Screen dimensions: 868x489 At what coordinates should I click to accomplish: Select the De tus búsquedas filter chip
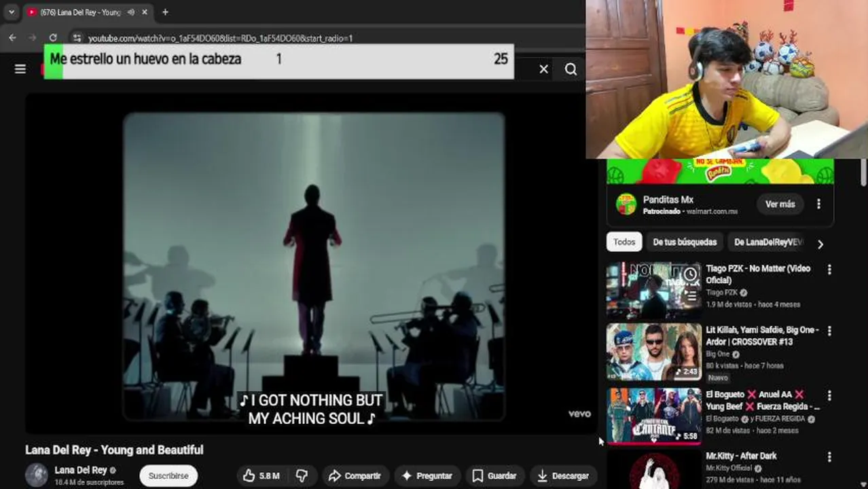click(x=685, y=242)
